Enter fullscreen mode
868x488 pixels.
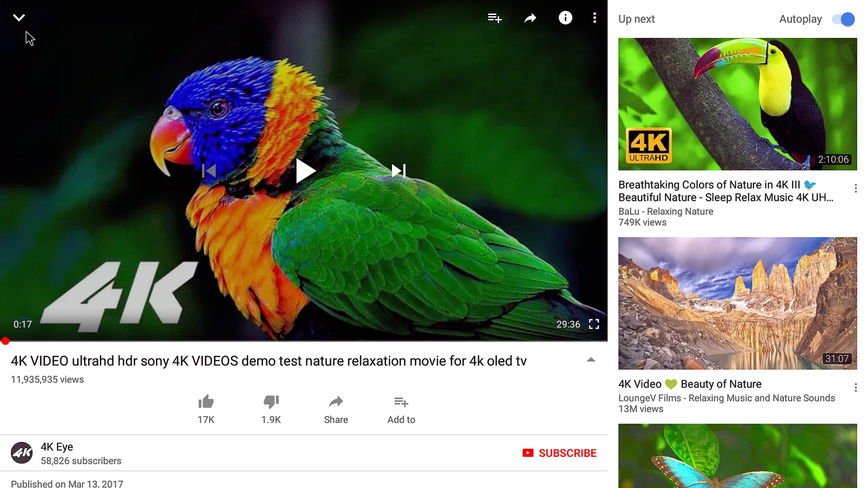(594, 324)
